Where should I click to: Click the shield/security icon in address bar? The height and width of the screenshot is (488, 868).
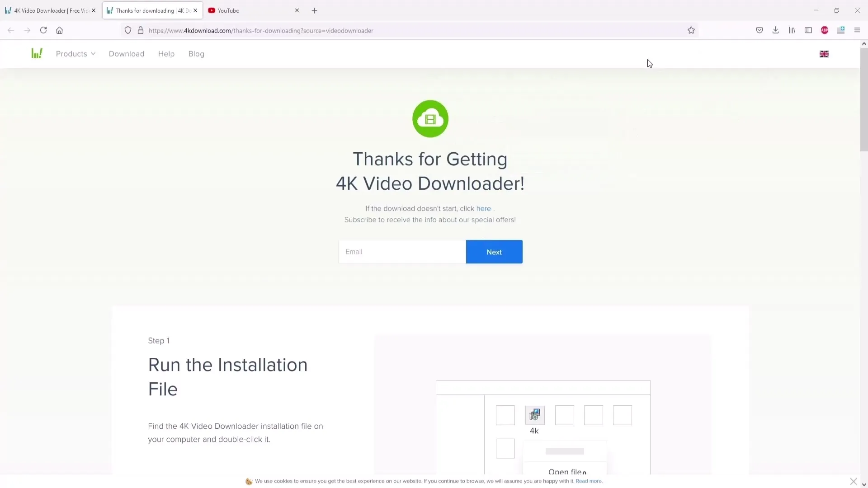pos(127,30)
